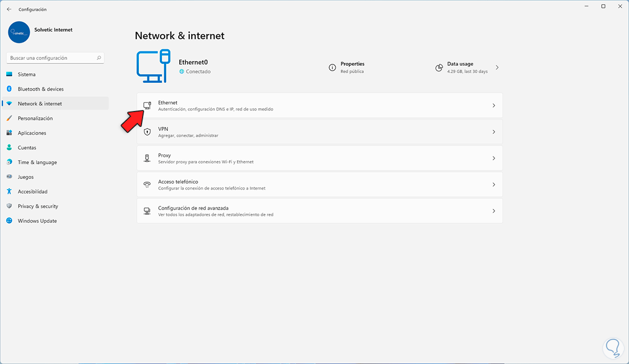
Task: Open Properties for Red pública
Action: pos(352,67)
